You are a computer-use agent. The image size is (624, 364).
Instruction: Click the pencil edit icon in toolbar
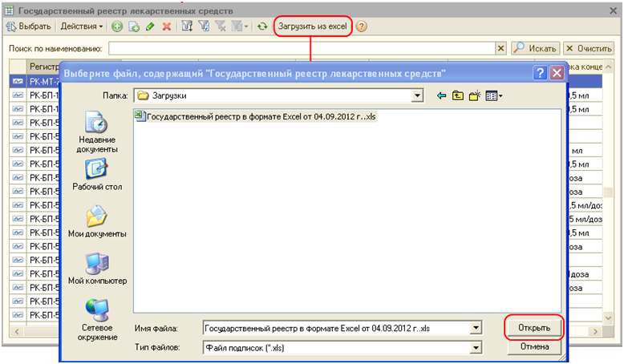(150, 26)
